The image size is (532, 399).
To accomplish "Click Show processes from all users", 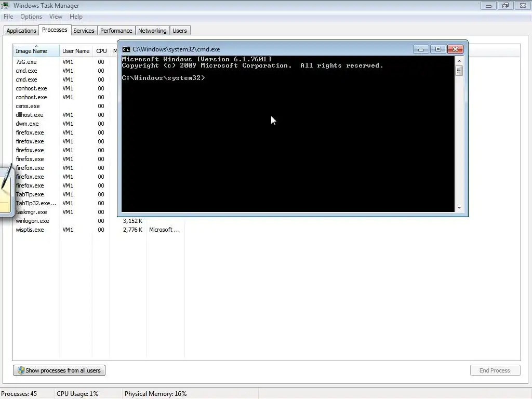I will pos(59,370).
